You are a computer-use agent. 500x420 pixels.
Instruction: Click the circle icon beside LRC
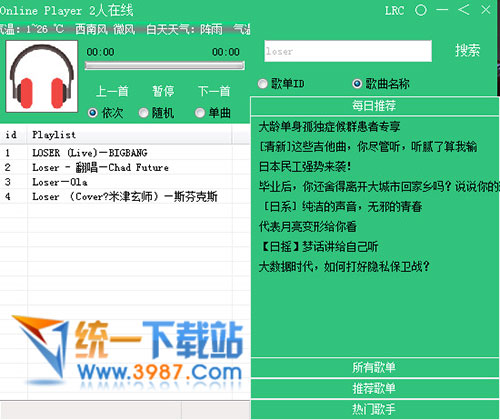tap(421, 10)
